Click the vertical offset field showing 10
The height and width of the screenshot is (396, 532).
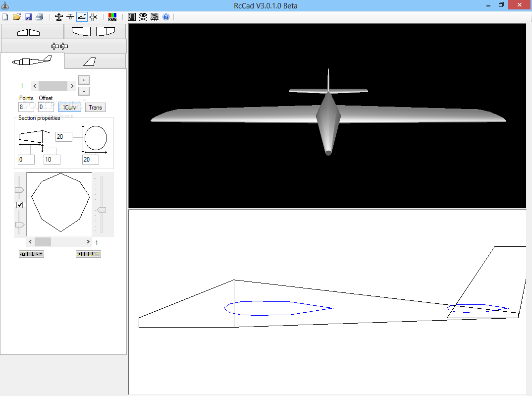(52, 160)
